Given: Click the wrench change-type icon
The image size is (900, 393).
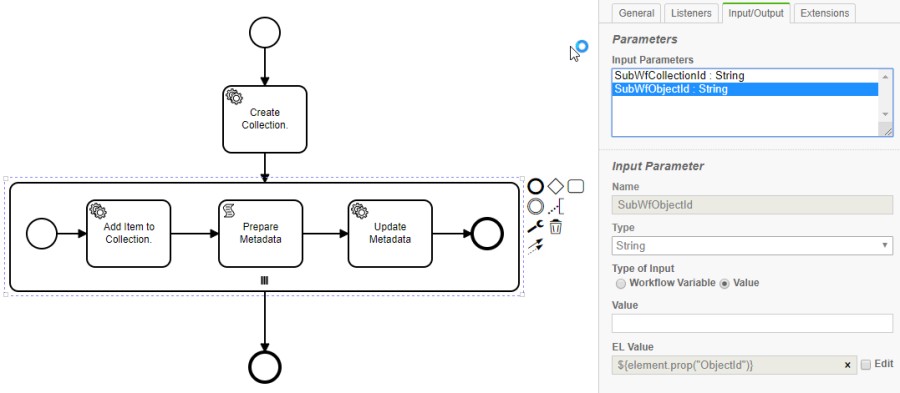Looking at the screenshot, I should coord(536,227).
